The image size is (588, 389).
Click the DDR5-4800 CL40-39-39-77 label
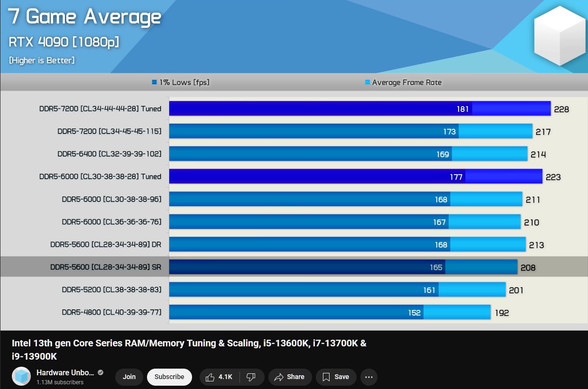coord(111,312)
